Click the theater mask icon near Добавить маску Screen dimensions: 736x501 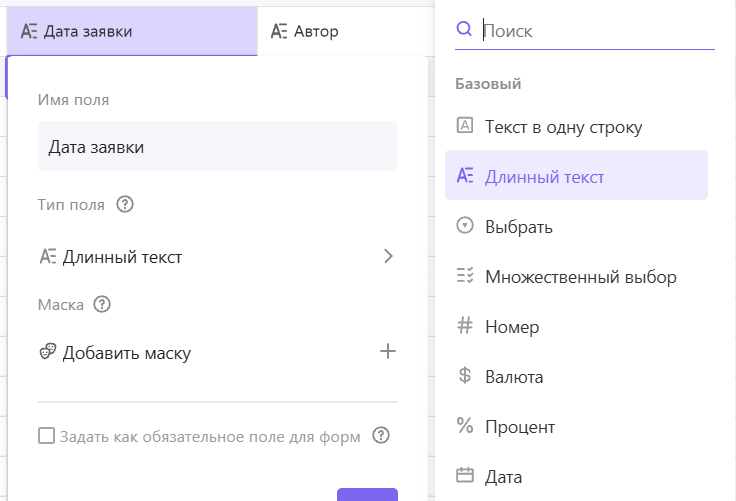[x=48, y=352]
